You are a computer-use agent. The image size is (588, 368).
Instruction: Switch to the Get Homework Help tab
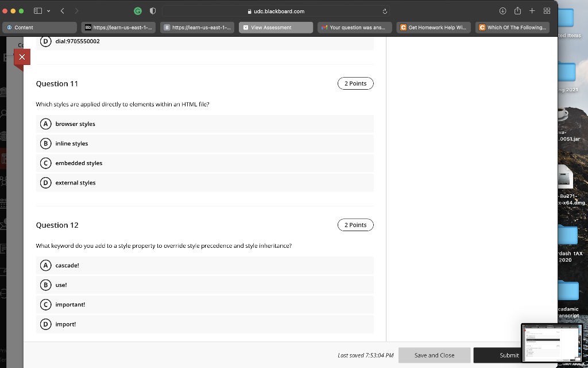(433, 28)
